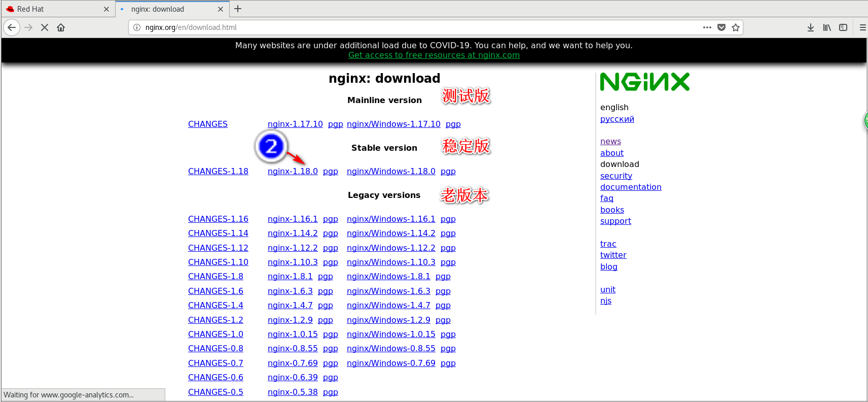The height and width of the screenshot is (402, 868).
Task: Open the blog sidebar link
Action: click(x=609, y=266)
